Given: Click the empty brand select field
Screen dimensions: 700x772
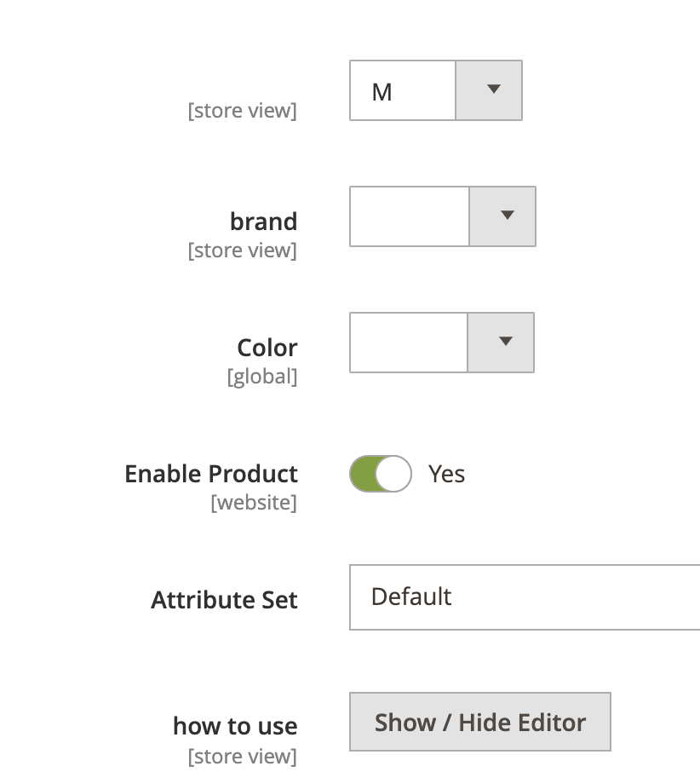Looking at the screenshot, I should tap(410, 216).
